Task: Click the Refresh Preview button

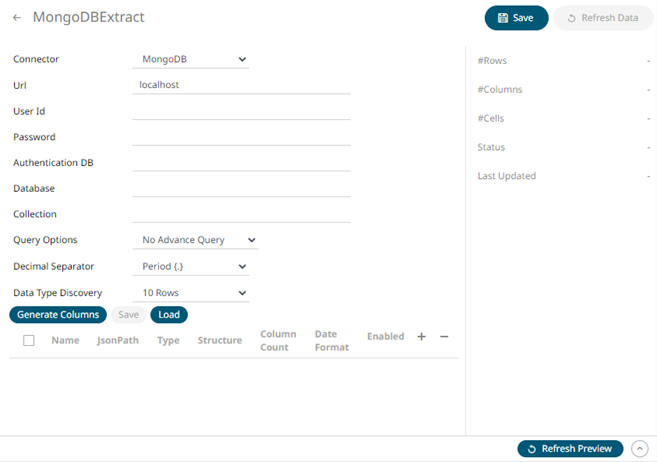Action: [570, 449]
